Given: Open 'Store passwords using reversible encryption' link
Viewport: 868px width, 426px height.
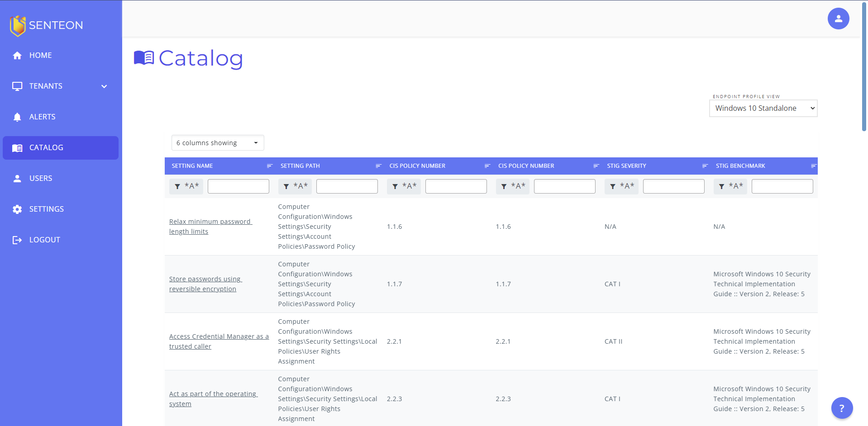Looking at the screenshot, I should click(x=205, y=284).
